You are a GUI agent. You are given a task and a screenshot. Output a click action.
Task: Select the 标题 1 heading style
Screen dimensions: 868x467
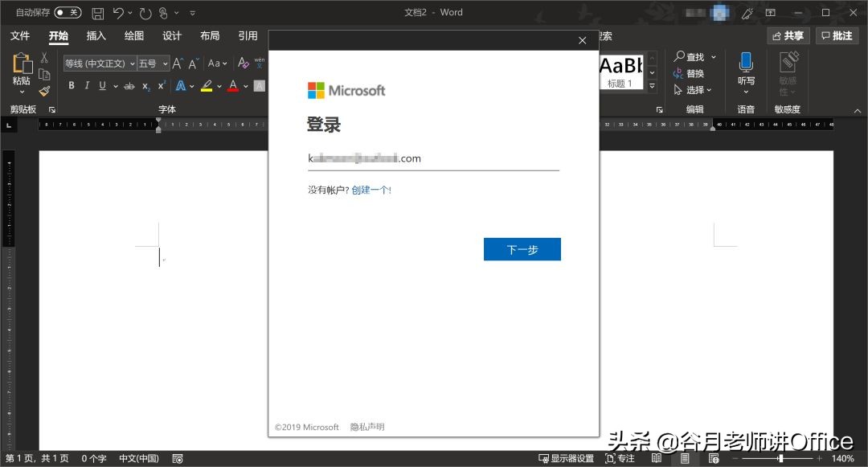[620, 72]
